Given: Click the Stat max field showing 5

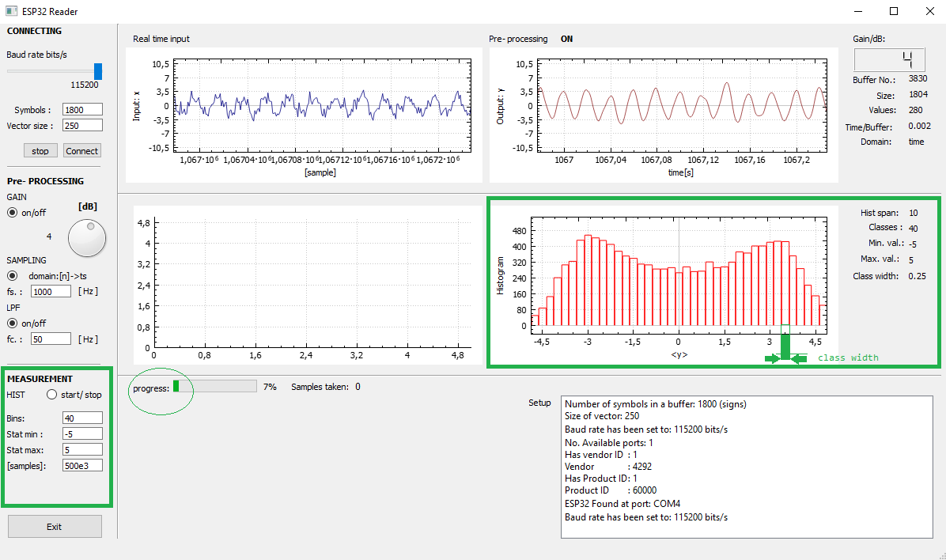Looking at the screenshot, I should pos(82,449).
